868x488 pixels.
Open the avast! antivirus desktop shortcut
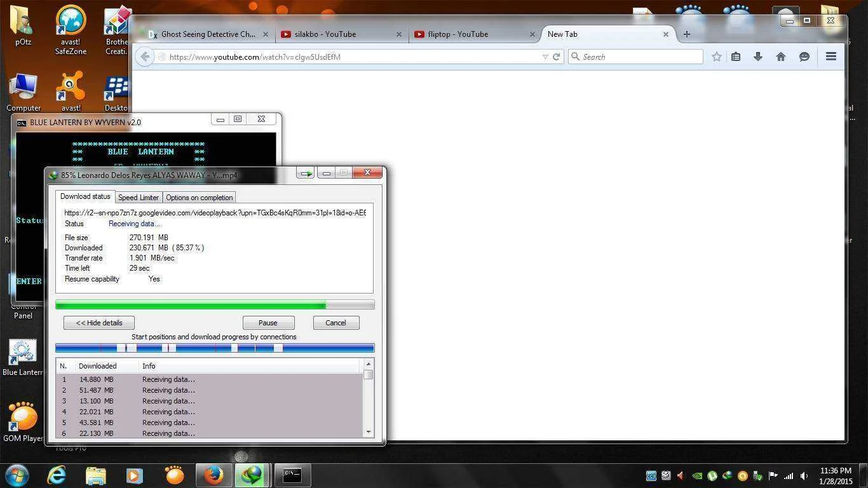click(x=71, y=92)
